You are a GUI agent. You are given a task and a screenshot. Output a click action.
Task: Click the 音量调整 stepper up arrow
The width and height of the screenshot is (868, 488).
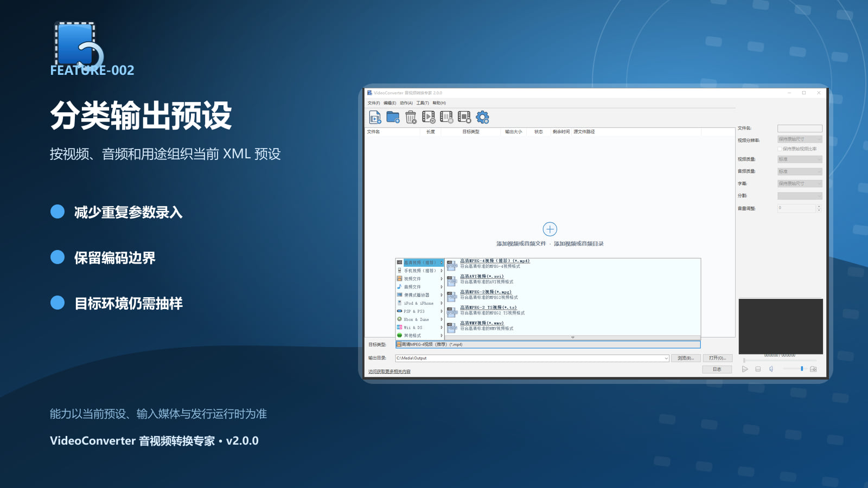pos(819,207)
